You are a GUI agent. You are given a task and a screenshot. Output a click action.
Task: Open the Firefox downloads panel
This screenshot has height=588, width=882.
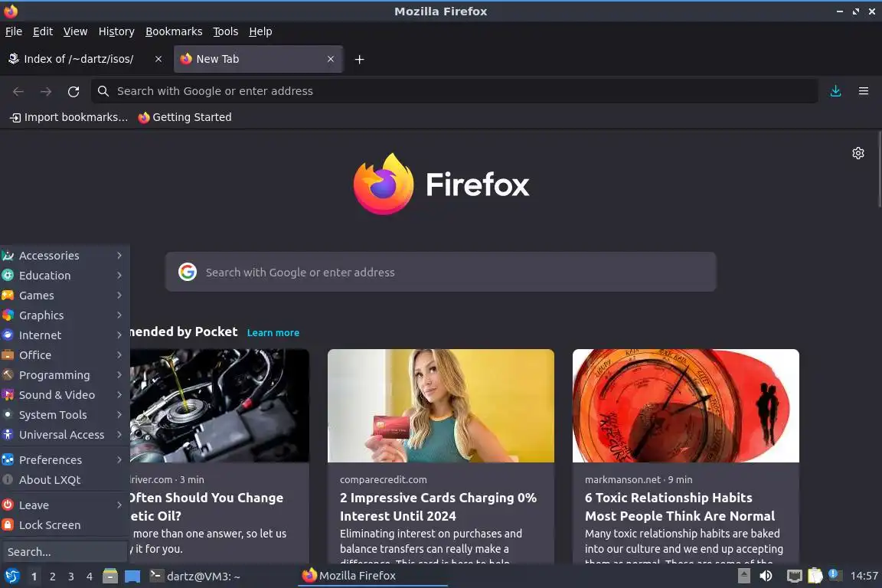click(x=836, y=91)
